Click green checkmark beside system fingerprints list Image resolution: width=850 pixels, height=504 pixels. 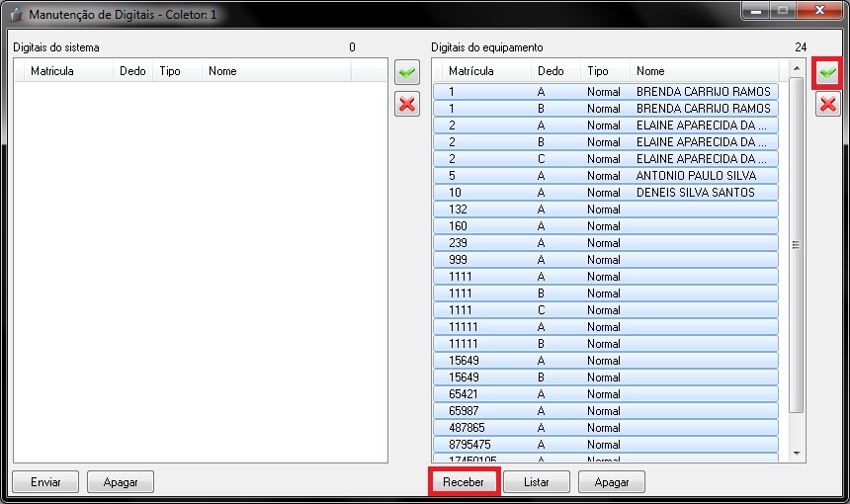click(406, 72)
